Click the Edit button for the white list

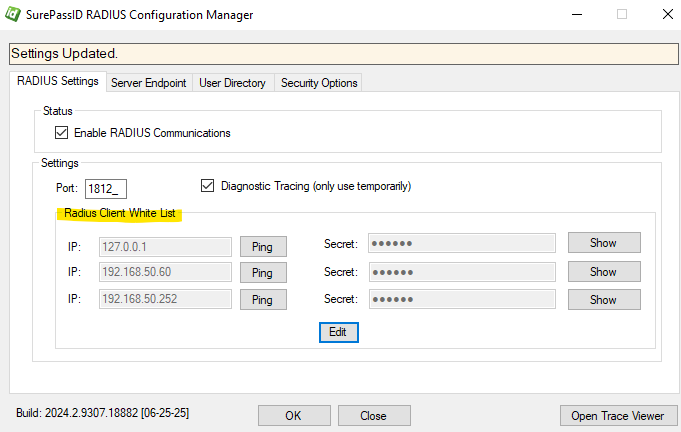339,332
